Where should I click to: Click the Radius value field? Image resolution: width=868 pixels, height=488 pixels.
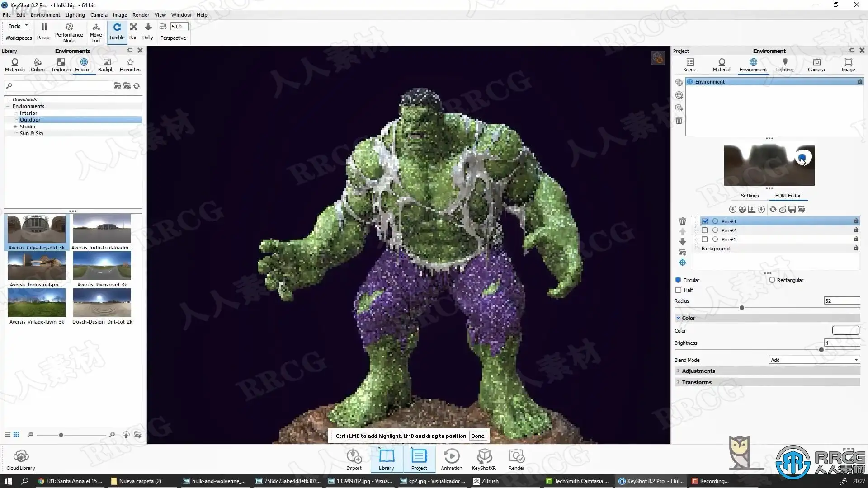point(842,301)
